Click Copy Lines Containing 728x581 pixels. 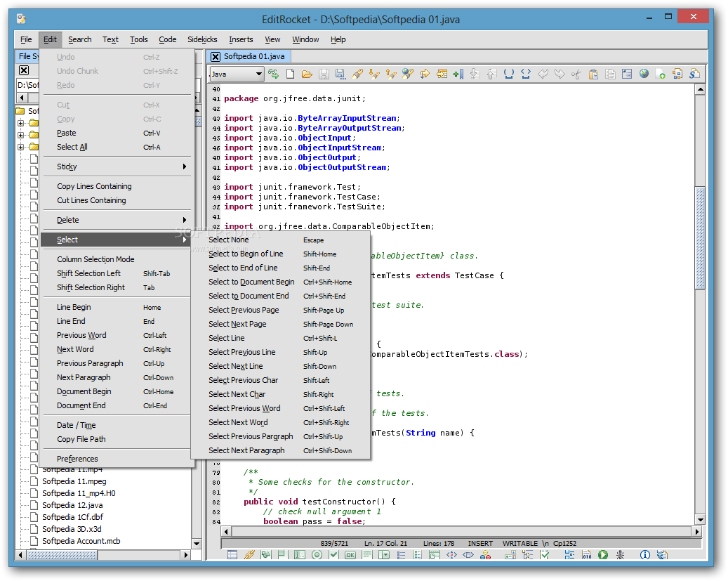[117, 186]
